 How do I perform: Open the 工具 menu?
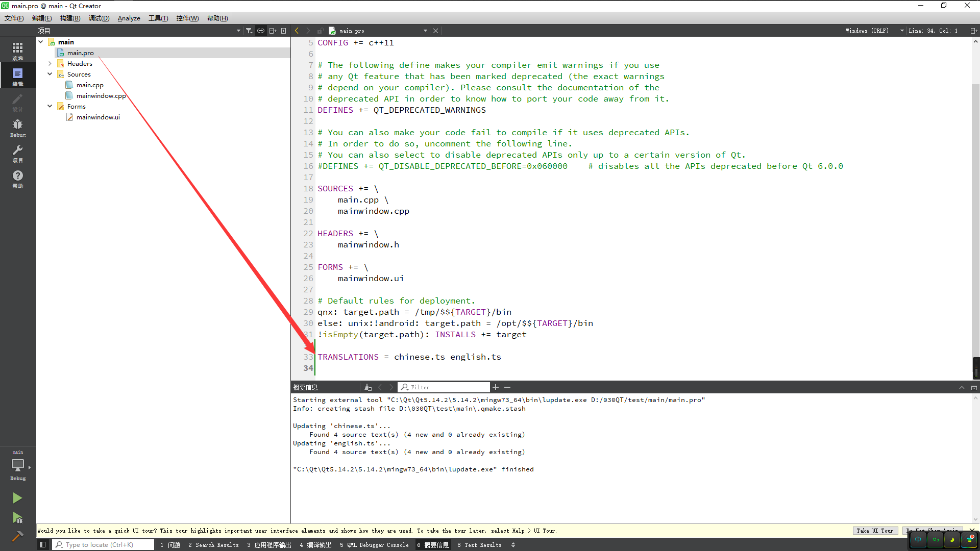click(159, 18)
